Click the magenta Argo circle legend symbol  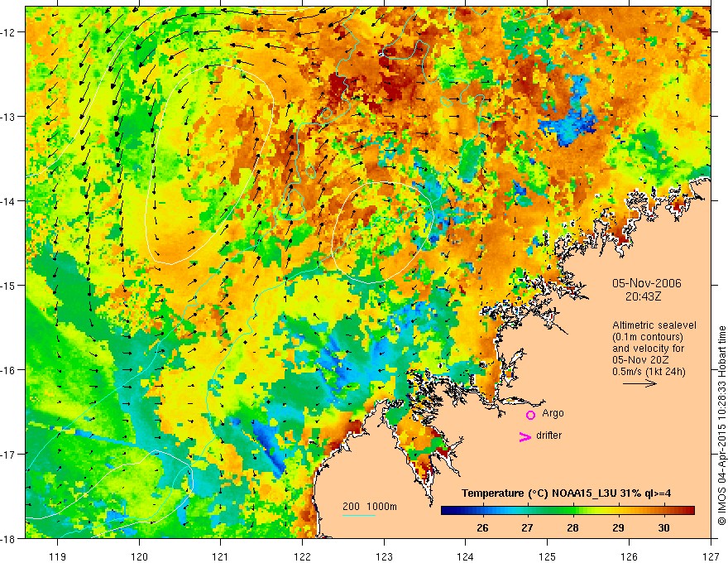pos(530,415)
